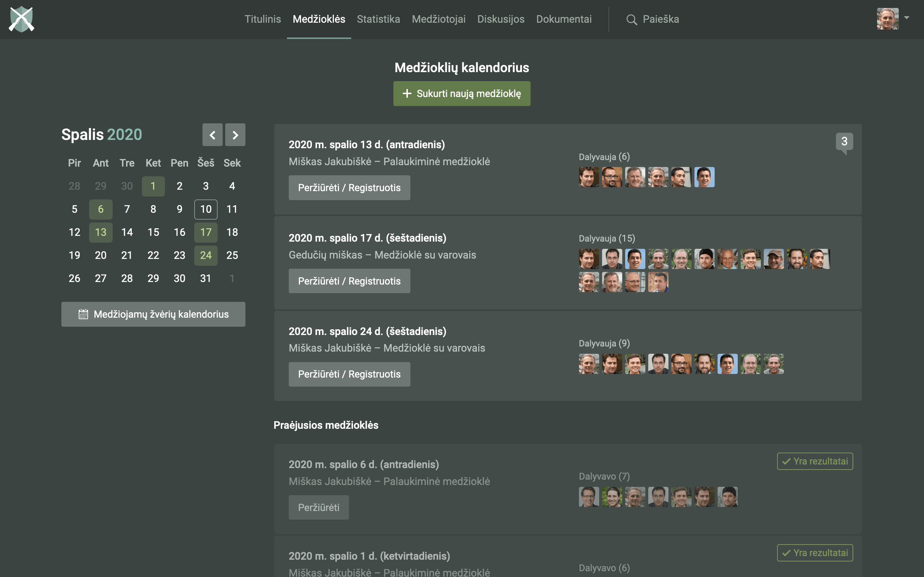The height and width of the screenshot is (577, 924).
Task: Click Peržiūrėti for the October 6 hunt
Action: click(x=318, y=507)
